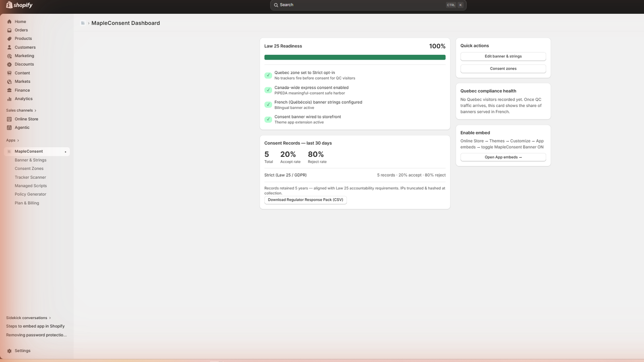Screen dimensions: 644x362
Task: Click the CTRL K shortcut badge
Action: [x=455, y=5]
